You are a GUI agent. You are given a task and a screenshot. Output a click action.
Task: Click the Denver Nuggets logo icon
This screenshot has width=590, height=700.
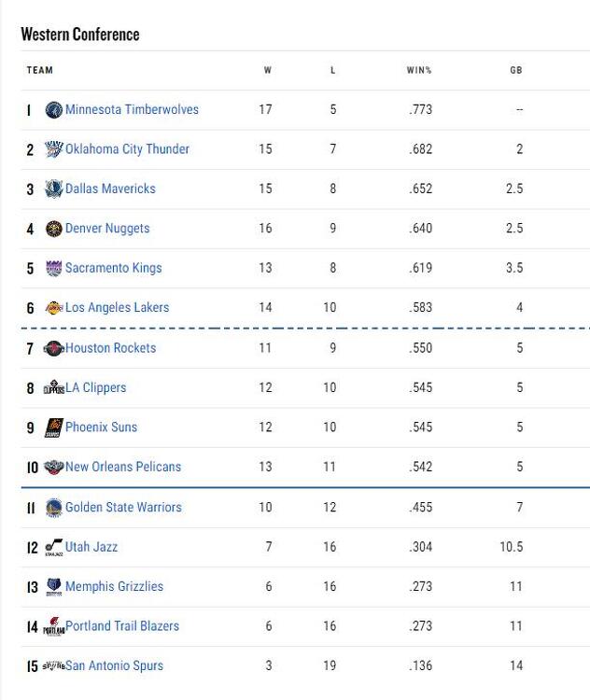coord(54,229)
